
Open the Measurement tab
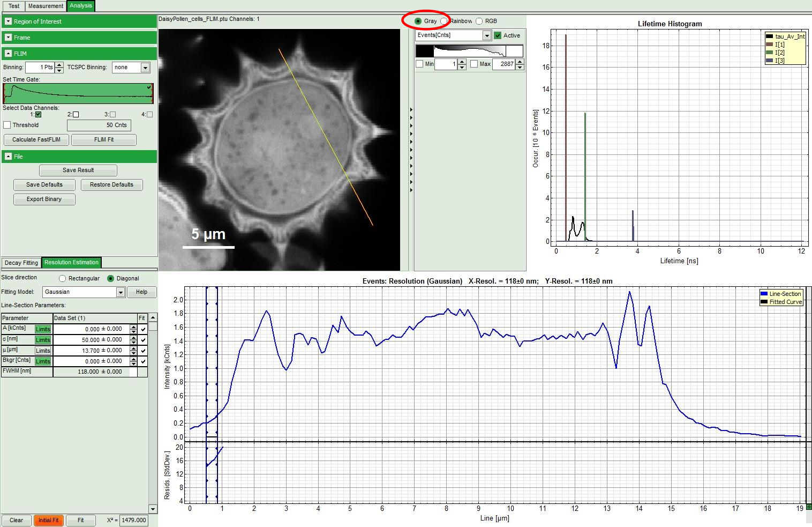(46, 6)
